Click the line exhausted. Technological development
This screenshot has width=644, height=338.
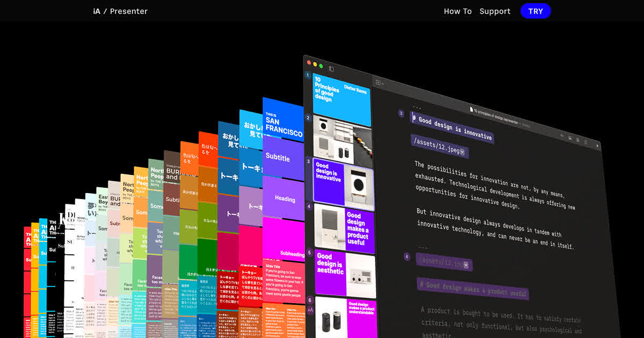(495, 192)
